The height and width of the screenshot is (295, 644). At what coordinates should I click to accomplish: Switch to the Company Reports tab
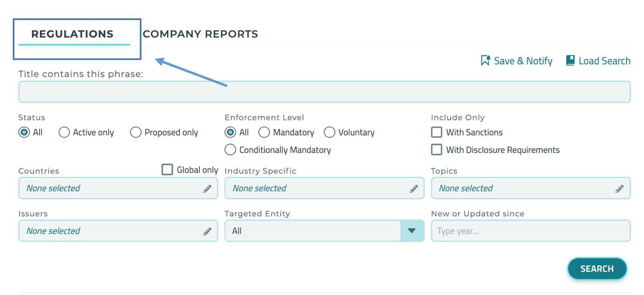(201, 34)
